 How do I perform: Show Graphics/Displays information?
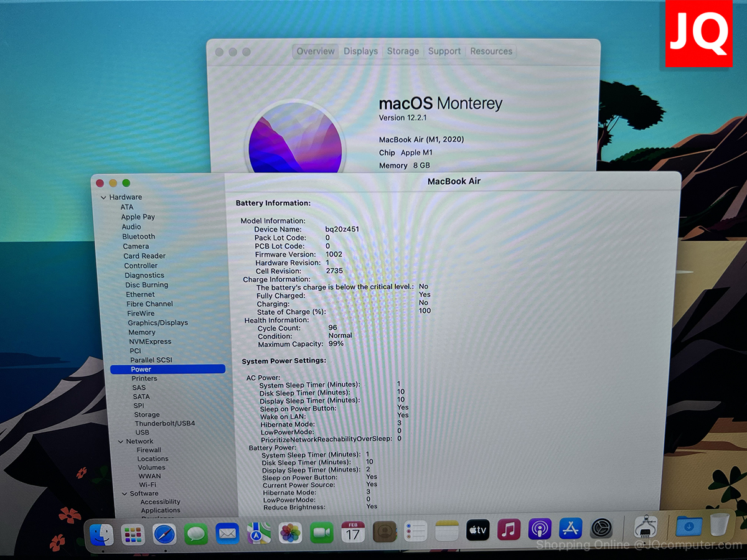158,323
